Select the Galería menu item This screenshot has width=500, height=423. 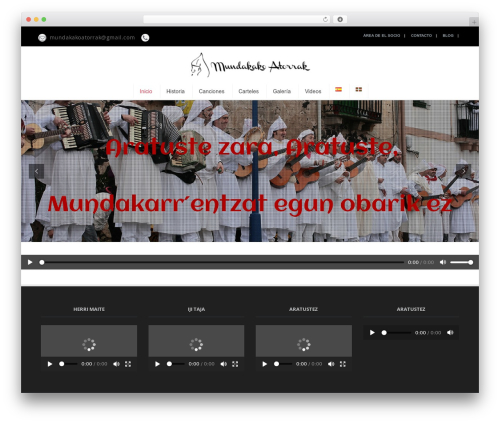pos(282,91)
